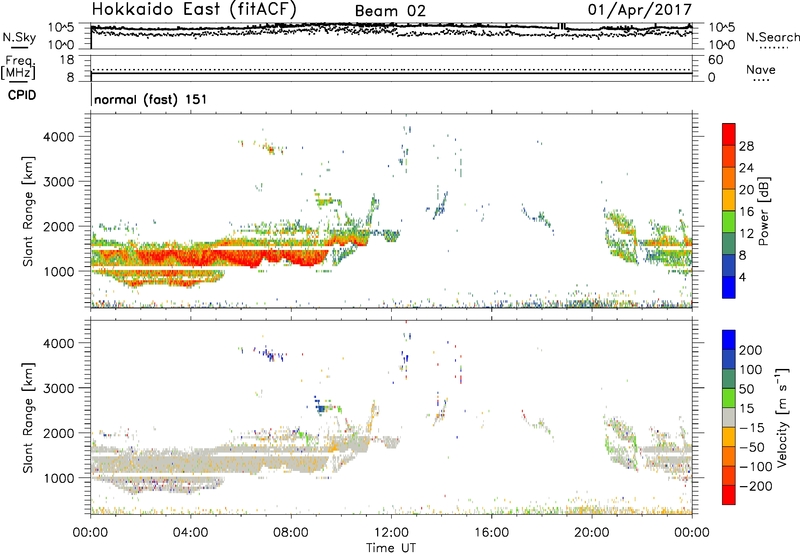Click the '08:00' time axis label
The height and width of the screenshot is (554, 800).
tap(291, 533)
